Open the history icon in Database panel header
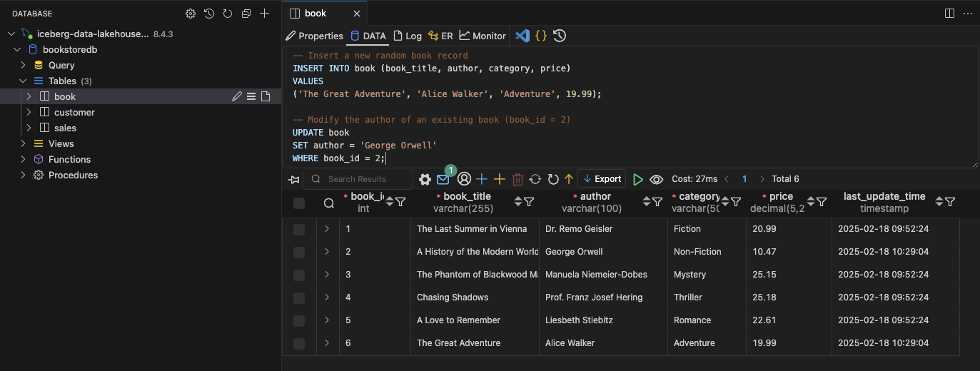980x371 pixels. [x=209, y=14]
